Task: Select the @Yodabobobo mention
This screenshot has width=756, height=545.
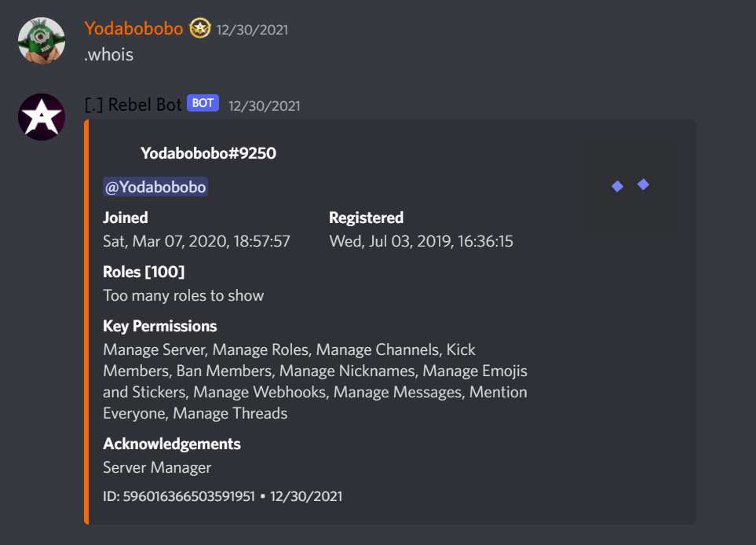Action: point(155,187)
